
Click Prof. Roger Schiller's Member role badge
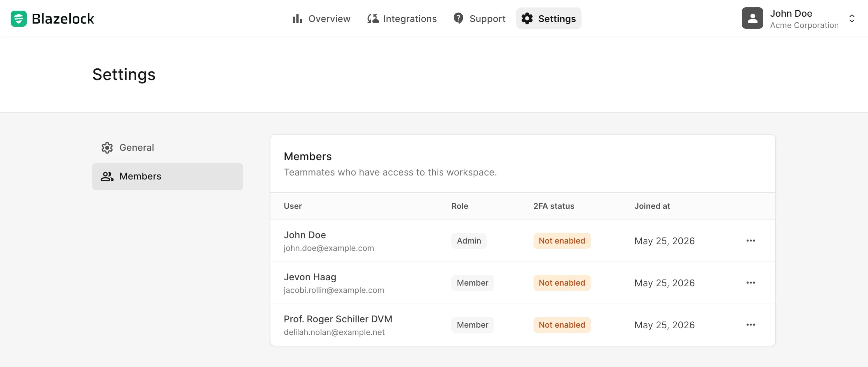click(472, 325)
